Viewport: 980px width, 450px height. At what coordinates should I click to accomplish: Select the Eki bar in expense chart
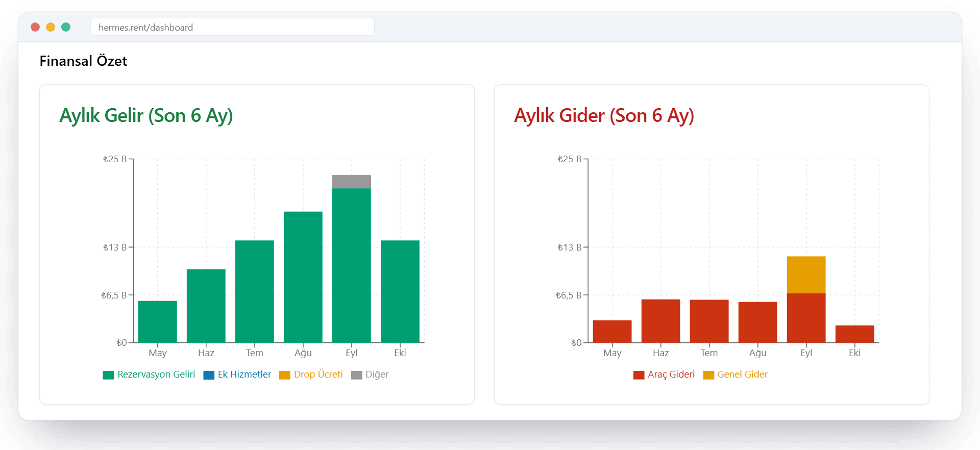[x=855, y=334]
